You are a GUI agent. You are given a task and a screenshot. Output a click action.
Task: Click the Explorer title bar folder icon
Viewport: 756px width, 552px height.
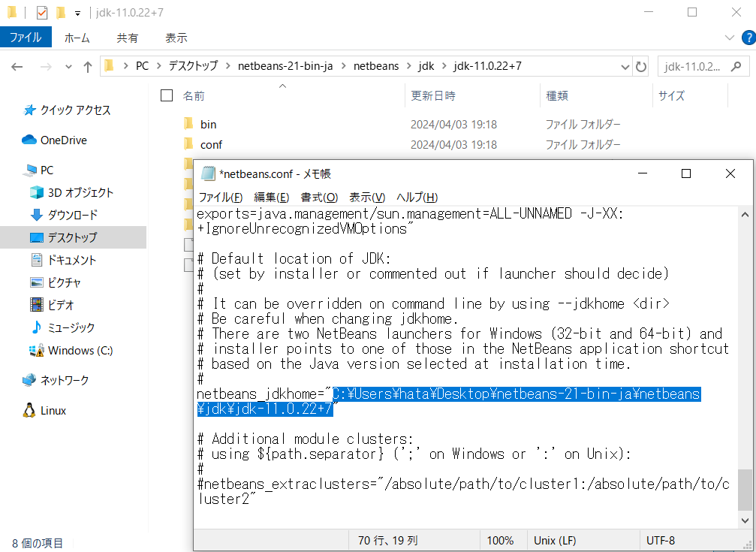click(x=13, y=13)
